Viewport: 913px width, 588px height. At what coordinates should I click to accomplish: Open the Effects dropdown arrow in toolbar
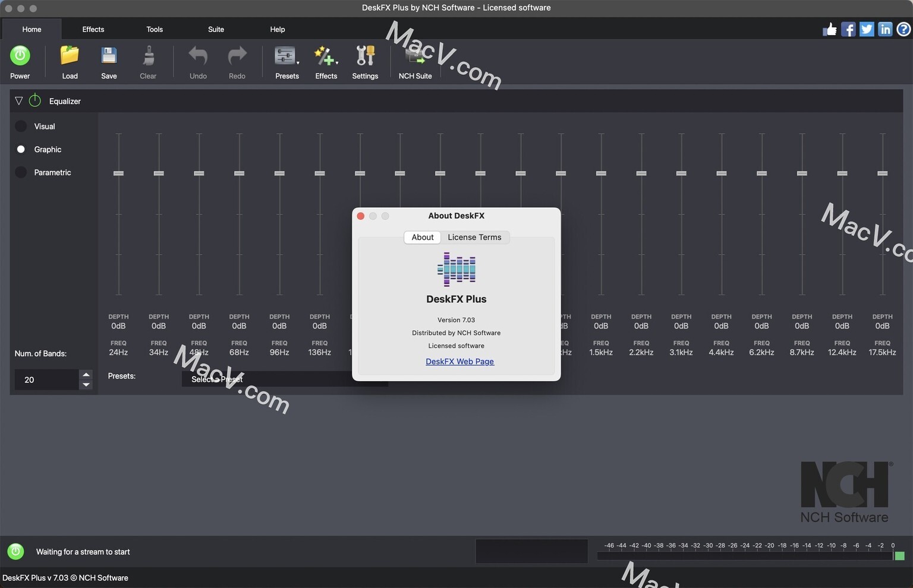coord(337,62)
